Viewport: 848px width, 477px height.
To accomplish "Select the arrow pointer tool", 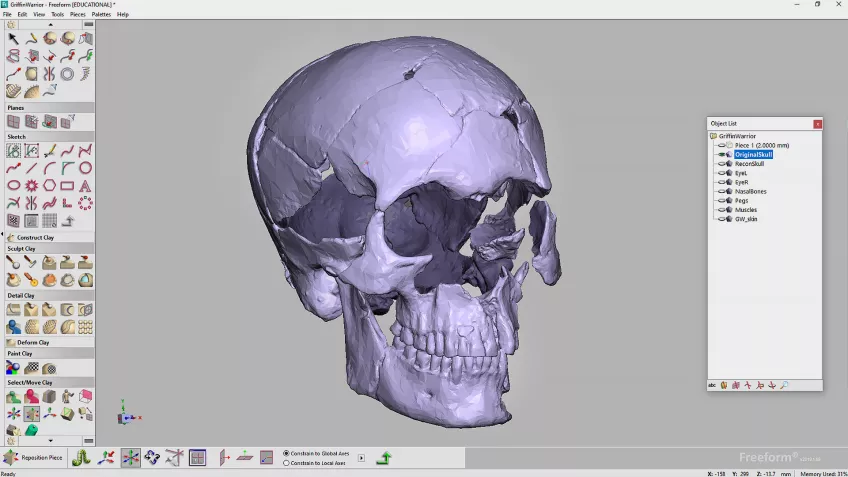I will click(13, 38).
